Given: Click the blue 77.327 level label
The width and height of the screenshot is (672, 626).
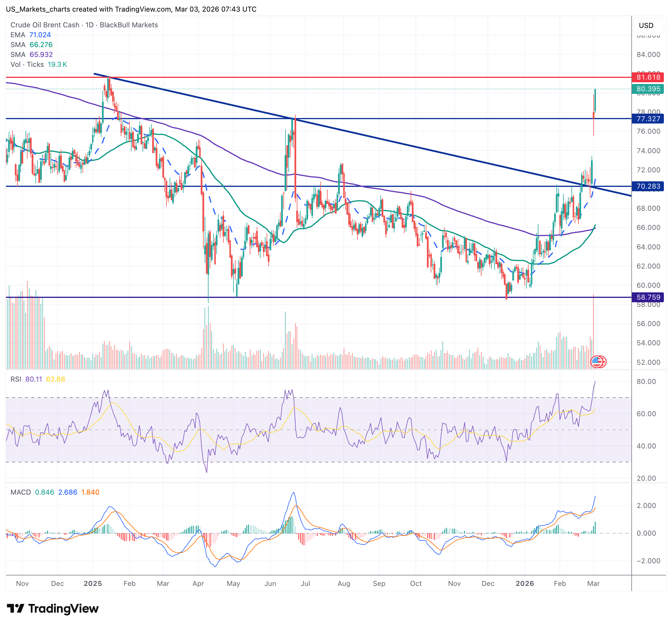Looking at the screenshot, I should [x=648, y=119].
